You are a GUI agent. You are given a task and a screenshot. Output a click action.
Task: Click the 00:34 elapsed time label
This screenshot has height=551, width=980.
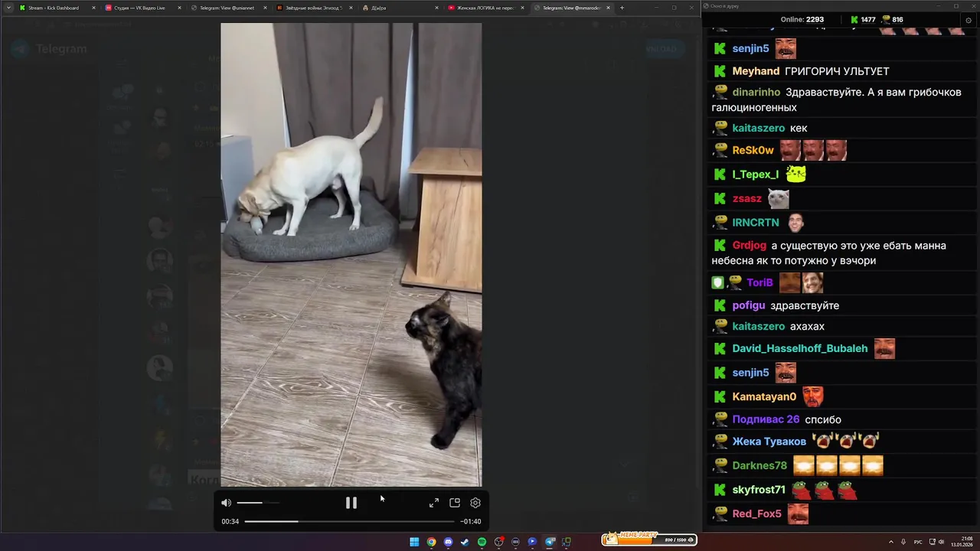230,521
